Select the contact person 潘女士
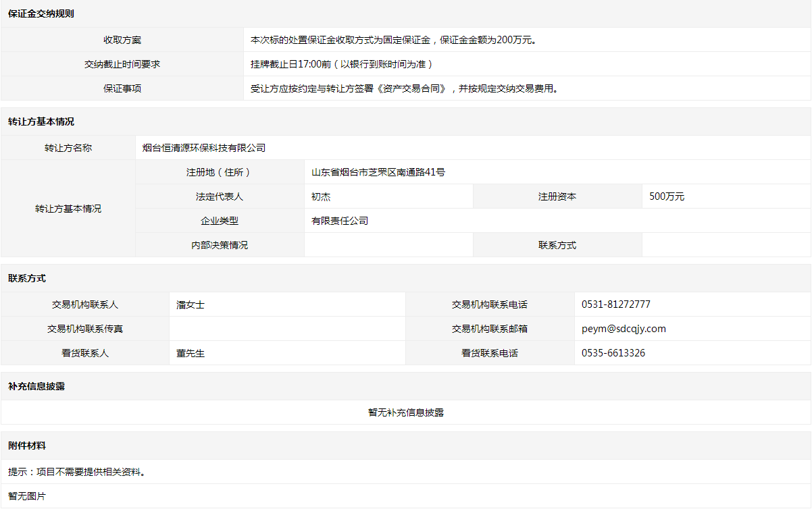Viewport: 812px width, 509px height. 191,304
